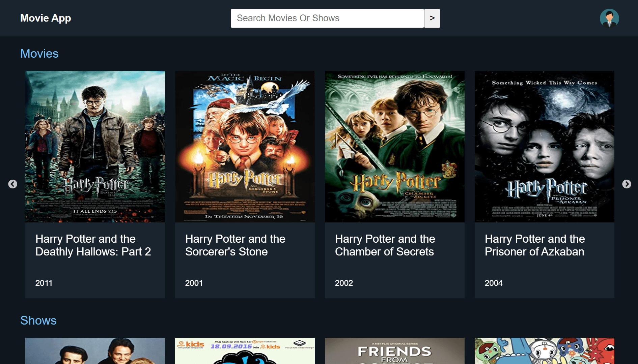Open the Friends From College show thumbnail
Image resolution: width=638 pixels, height=364 pixels.
(395, 351)
